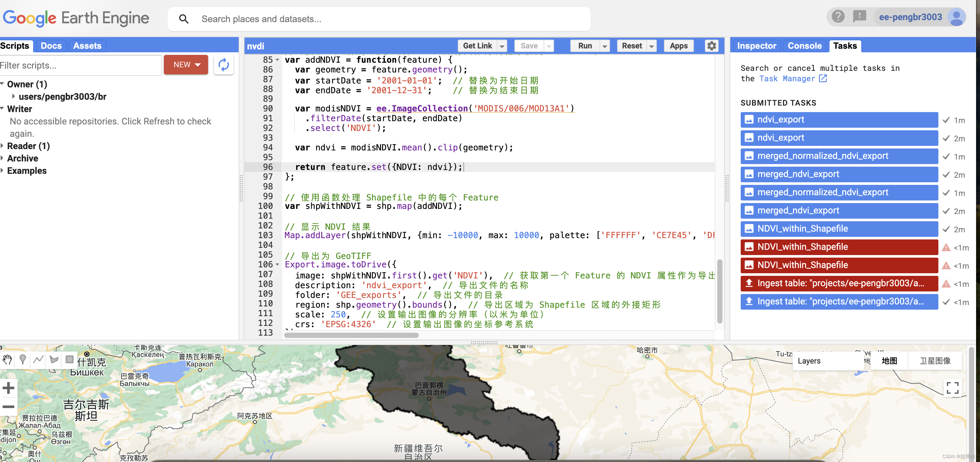Click the help question mark icon

click(838, 17)
